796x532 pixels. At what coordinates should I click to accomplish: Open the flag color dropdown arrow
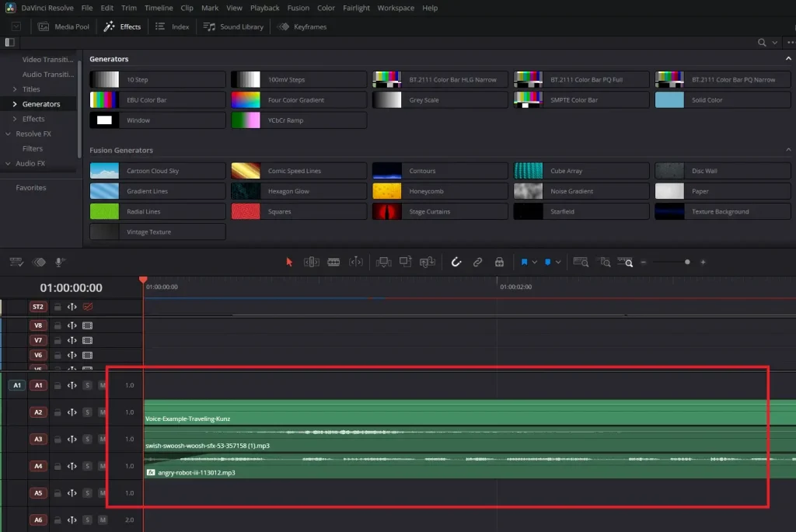[535, 263]
